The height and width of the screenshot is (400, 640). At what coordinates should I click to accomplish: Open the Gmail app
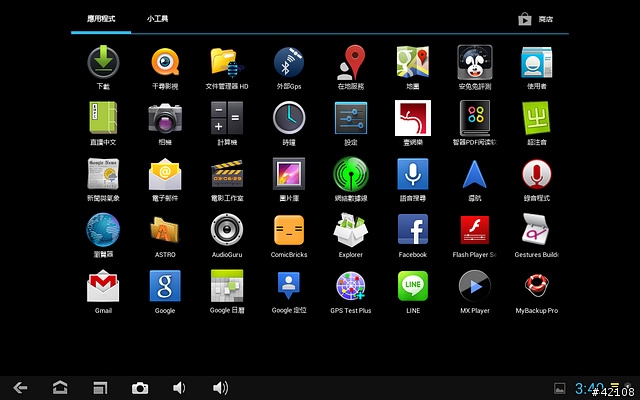coord(103,286)
